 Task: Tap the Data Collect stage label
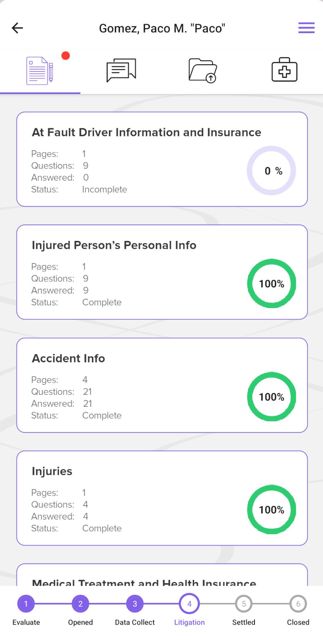pos(135,622)
